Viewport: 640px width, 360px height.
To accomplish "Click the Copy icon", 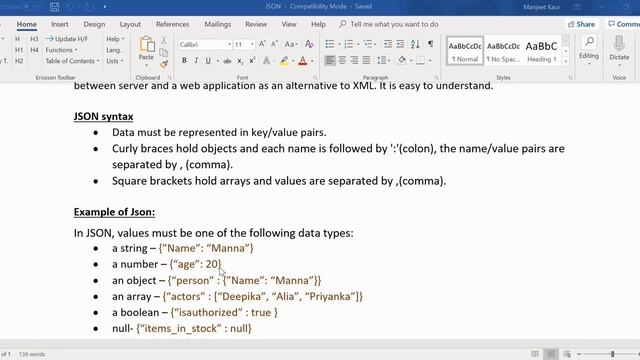I will (164, 52).
